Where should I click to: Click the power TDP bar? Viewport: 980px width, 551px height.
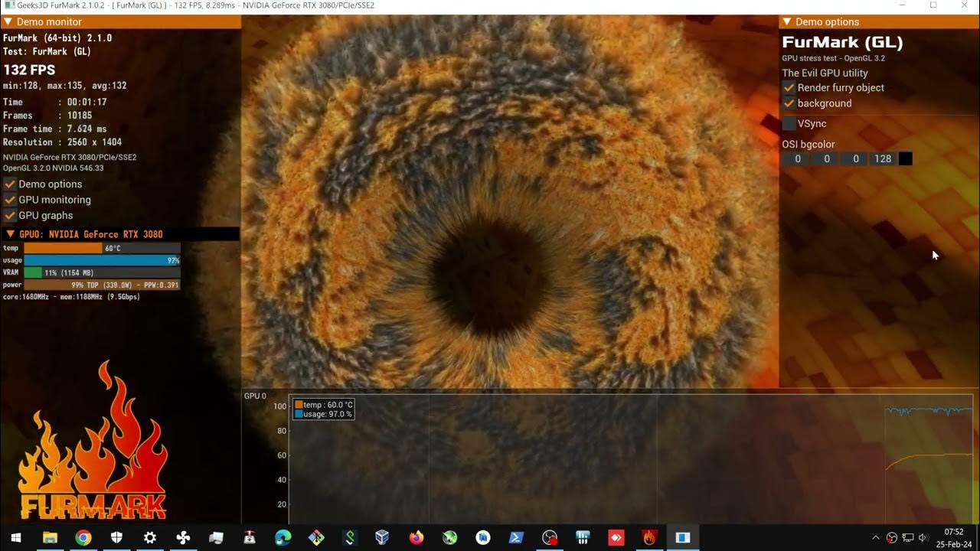pos(102,285)
